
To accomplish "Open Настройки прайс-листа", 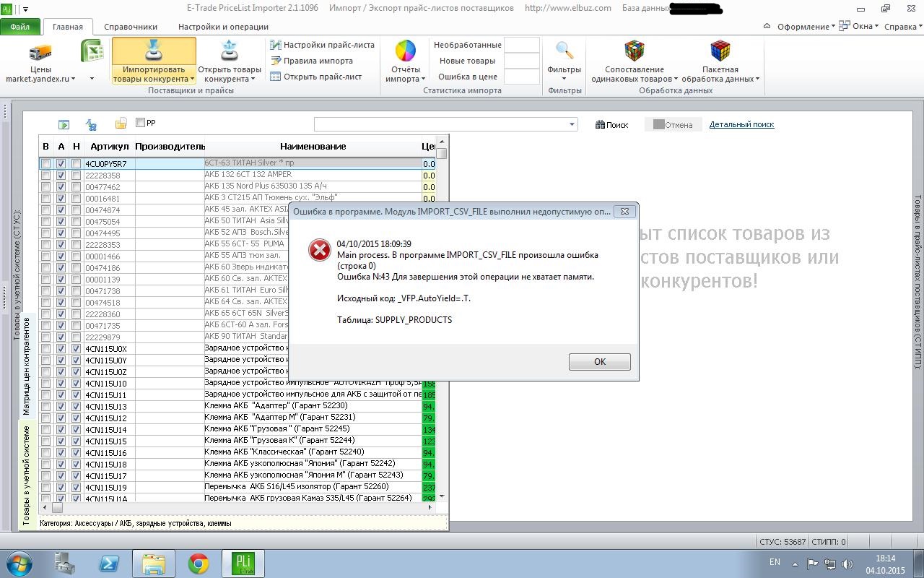I will pos(322,45).
